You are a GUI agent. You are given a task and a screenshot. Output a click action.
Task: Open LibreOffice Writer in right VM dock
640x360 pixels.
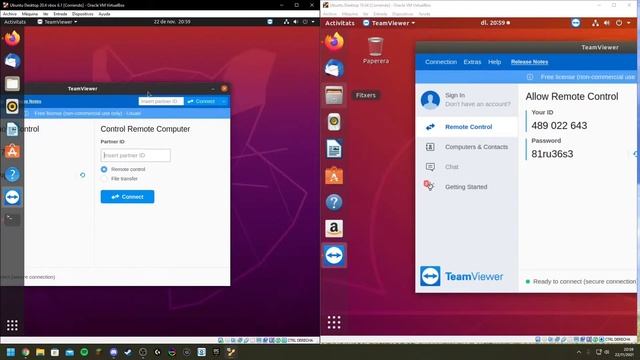click(x=334, y=149)
